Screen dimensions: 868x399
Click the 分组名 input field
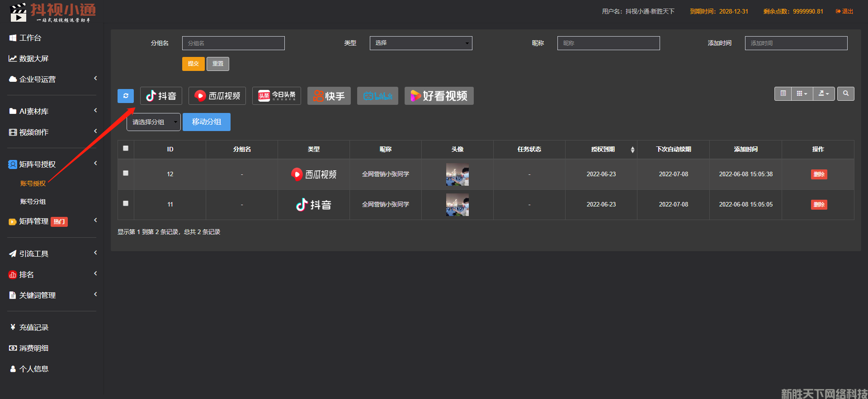click(233, 43)
